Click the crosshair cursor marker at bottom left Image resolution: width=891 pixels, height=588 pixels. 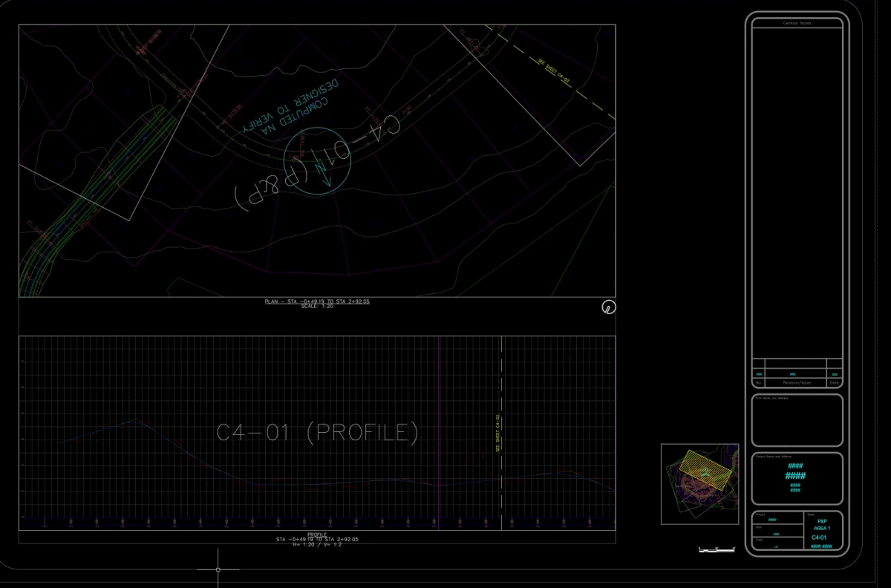coord(218,569)
